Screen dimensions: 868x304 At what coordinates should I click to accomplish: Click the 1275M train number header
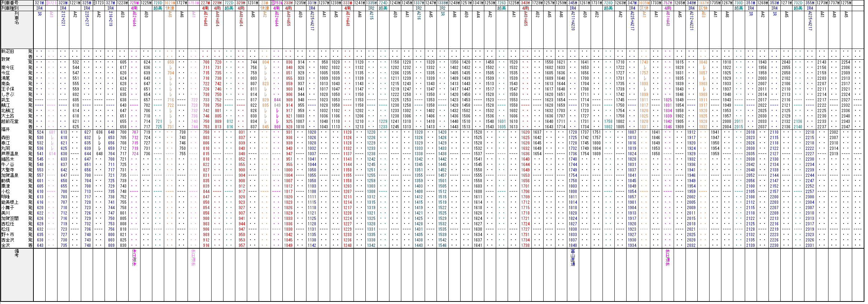[x=846, y=3]
